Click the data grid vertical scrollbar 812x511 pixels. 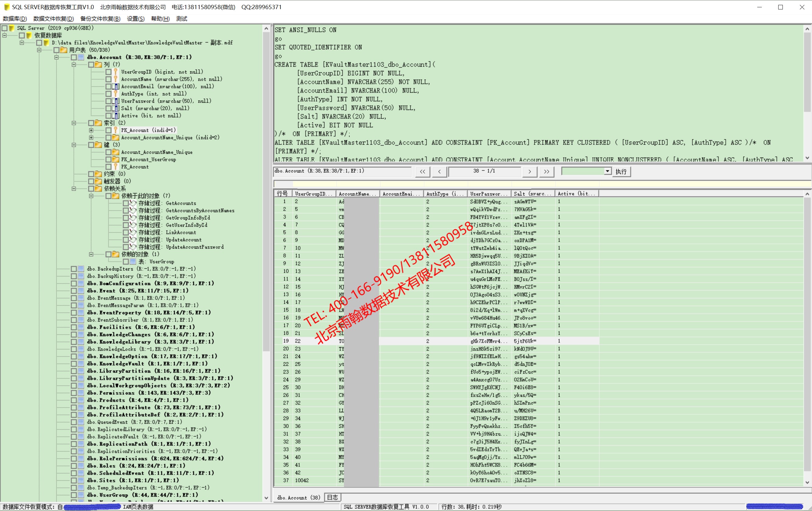808,338
